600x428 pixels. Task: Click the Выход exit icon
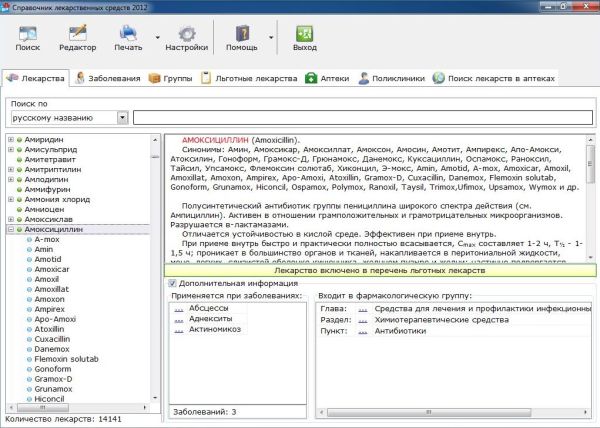[305, 33]
